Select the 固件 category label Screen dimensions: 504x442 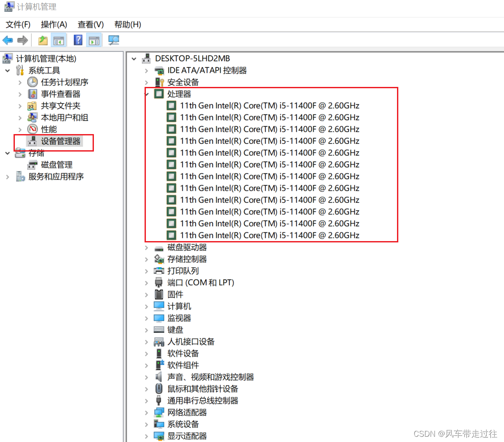[176, 294]
